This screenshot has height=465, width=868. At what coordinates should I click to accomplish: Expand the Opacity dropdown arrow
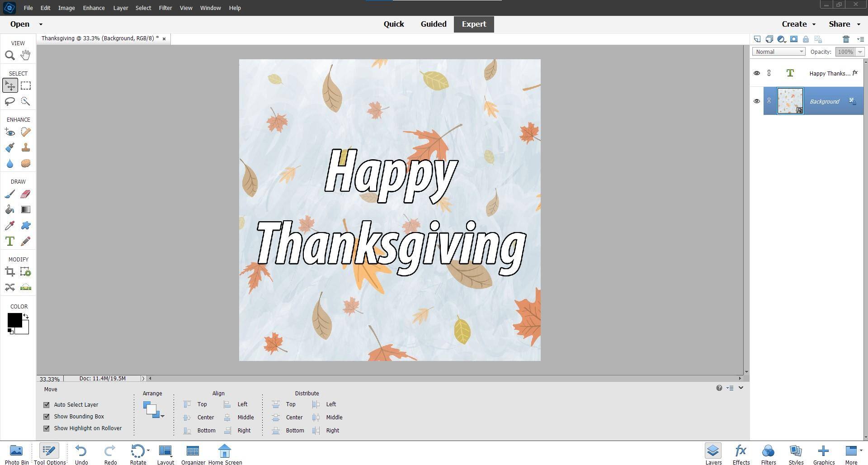pyautogui.click(x=859, y=52)
